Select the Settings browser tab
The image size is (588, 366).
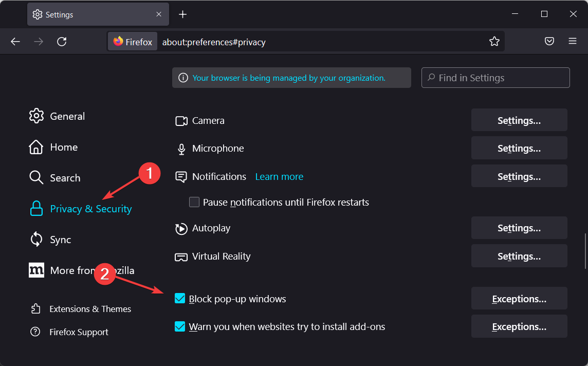(x=98, y=14)
